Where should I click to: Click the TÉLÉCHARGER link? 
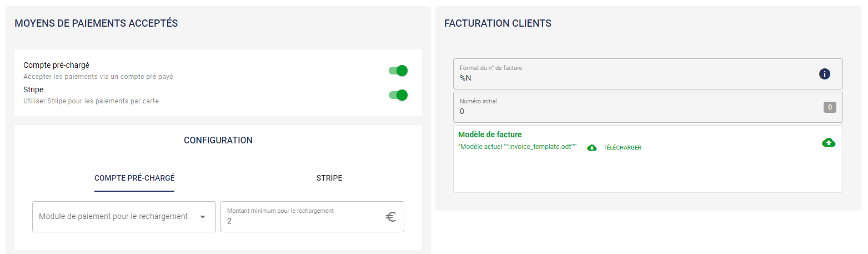coord(622,148)
